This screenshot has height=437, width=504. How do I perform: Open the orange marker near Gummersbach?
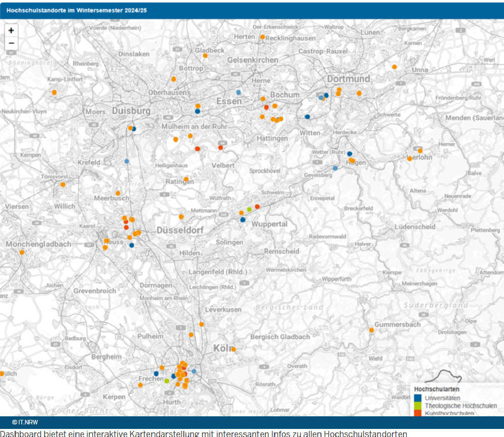[371, 330]
